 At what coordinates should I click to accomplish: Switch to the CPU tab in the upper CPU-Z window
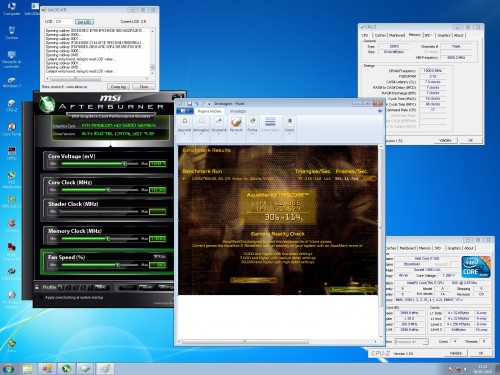coord(365,35)
